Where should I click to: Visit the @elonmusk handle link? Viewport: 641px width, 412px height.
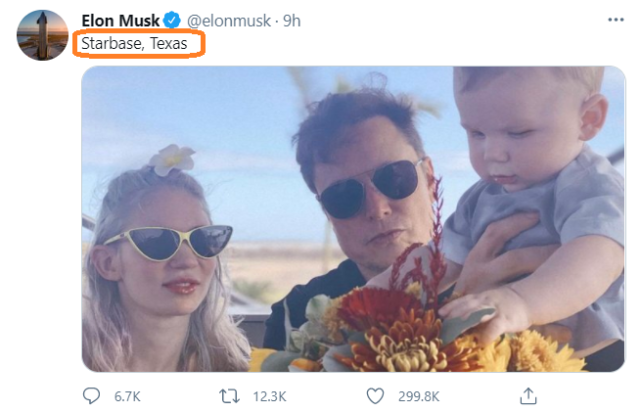point(229,21)
